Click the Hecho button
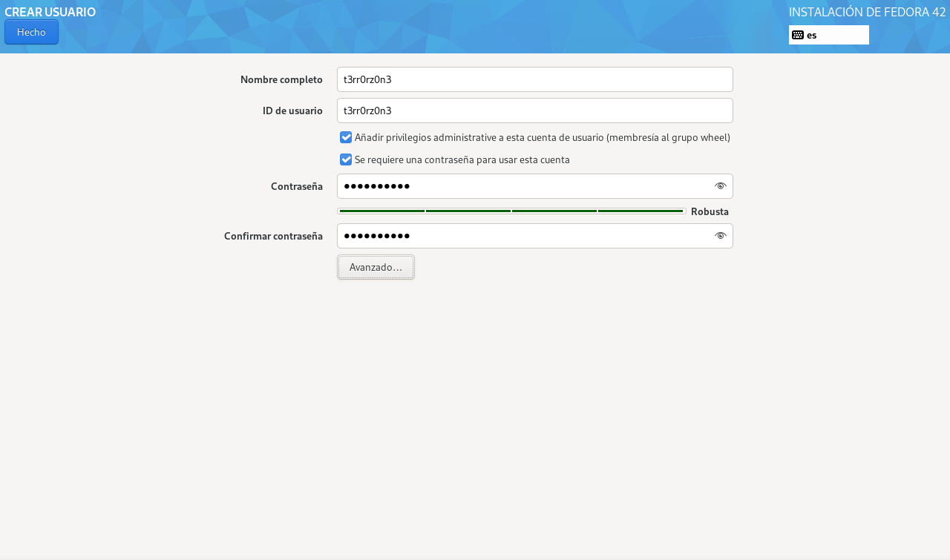 click(31, 32)
